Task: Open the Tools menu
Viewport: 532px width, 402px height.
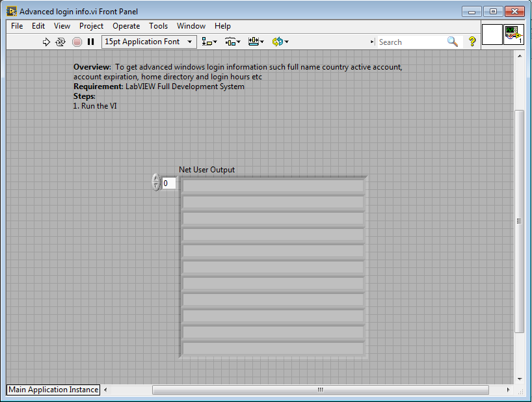Action: [x=158, y=26]
